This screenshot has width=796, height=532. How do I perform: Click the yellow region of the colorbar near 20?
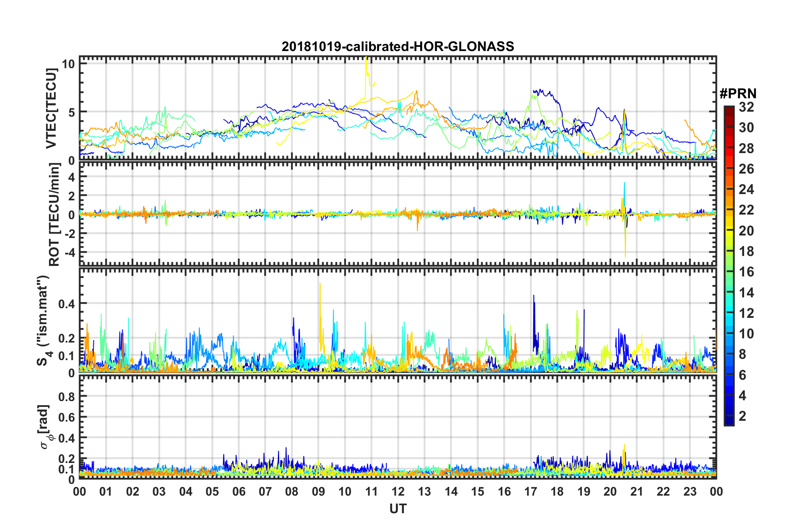coord(729,231)
